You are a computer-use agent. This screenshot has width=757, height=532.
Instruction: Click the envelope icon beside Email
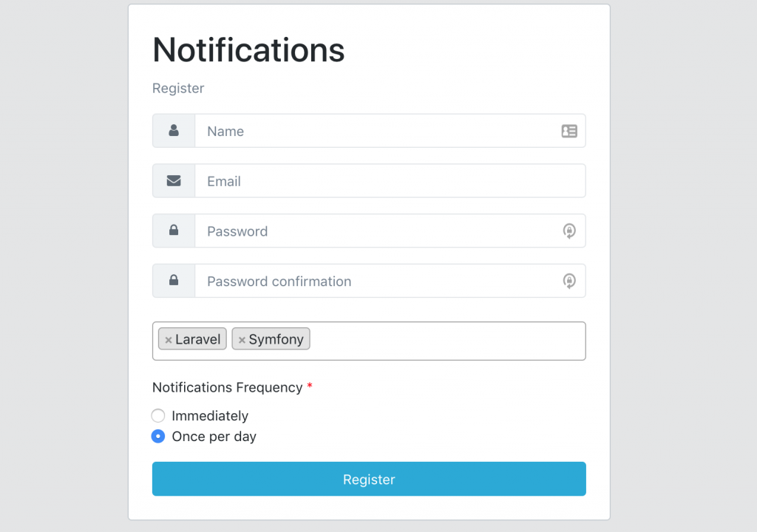[174, 181]
